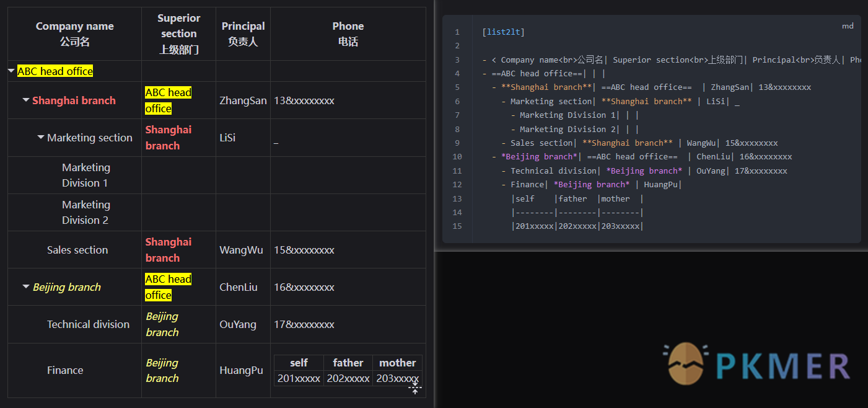Viewport: 868px width, 408px height.
Task: Click the 201xxxxx cell in nested table
Action: 299,378
